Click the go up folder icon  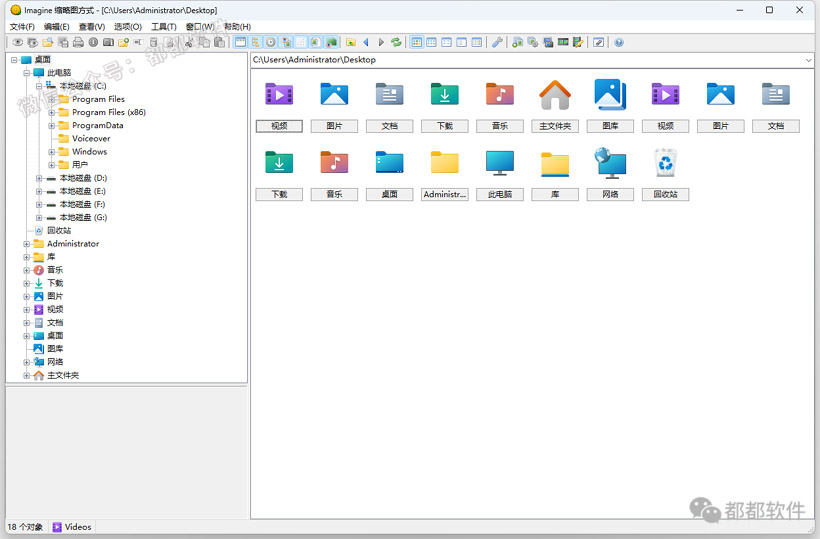pyautogui.click(x=351, y=42)
